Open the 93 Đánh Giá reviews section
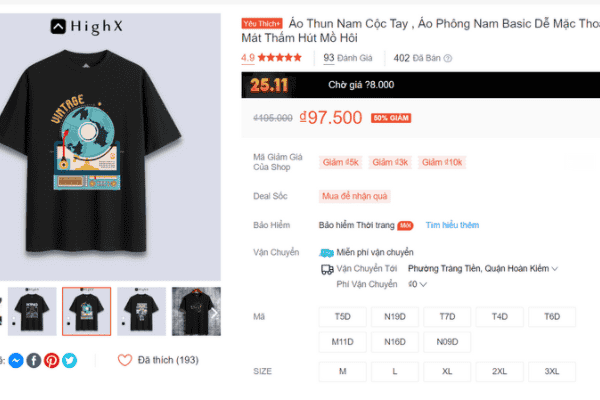 (347, 58)
